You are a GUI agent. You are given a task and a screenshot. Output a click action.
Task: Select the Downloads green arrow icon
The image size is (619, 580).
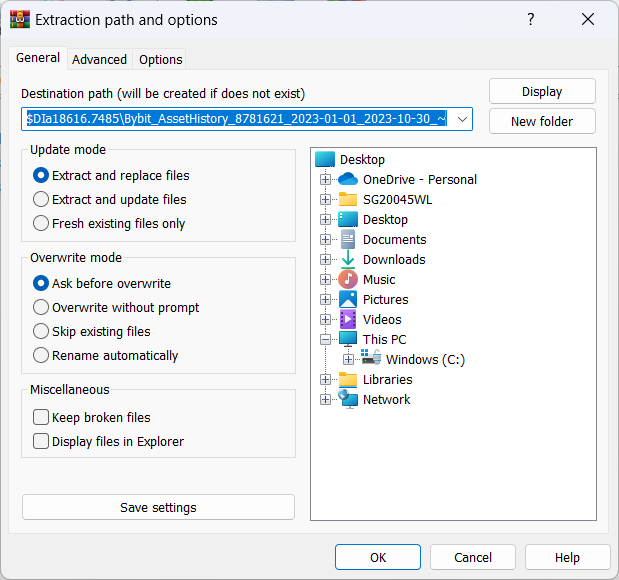coord(348,260)
